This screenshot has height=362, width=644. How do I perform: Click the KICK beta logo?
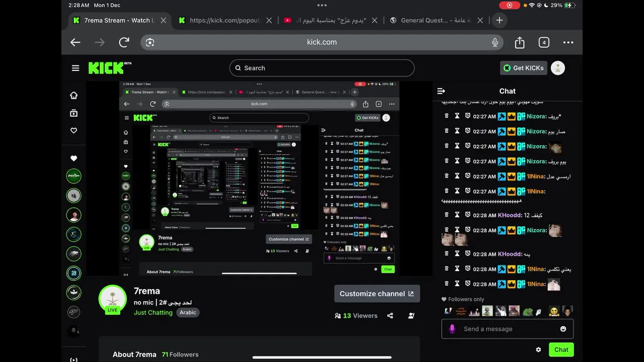(110, 68)
